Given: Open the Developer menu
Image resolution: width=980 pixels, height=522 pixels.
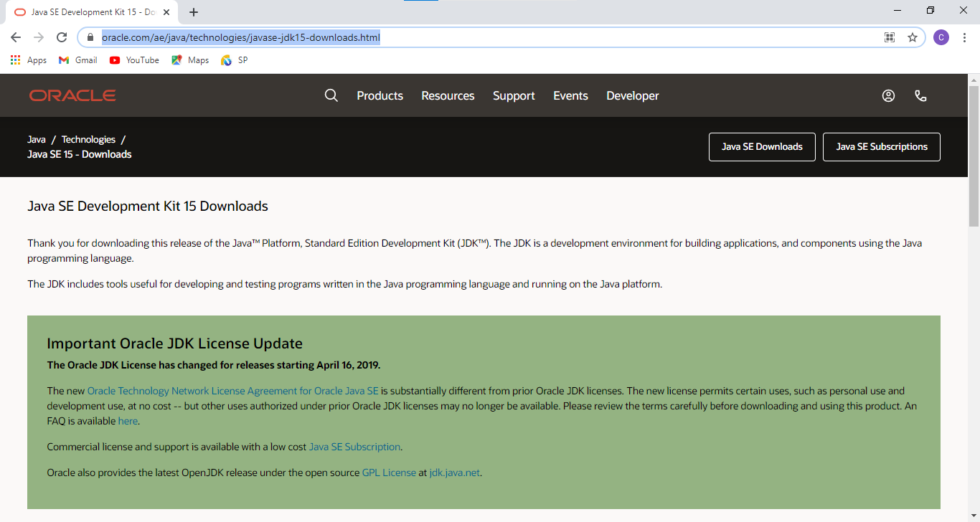Looking at the screenshot, I should [x=632, y=95].
